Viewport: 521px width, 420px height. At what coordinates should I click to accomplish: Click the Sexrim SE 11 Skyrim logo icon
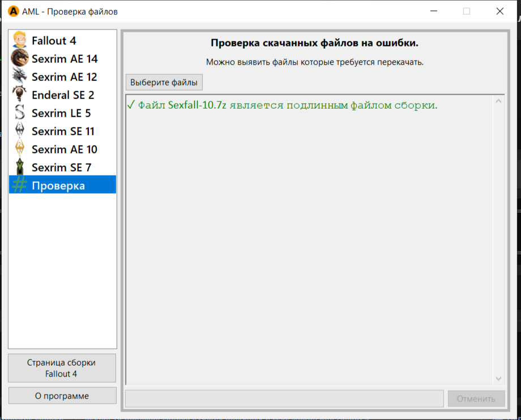coord(19,131)
